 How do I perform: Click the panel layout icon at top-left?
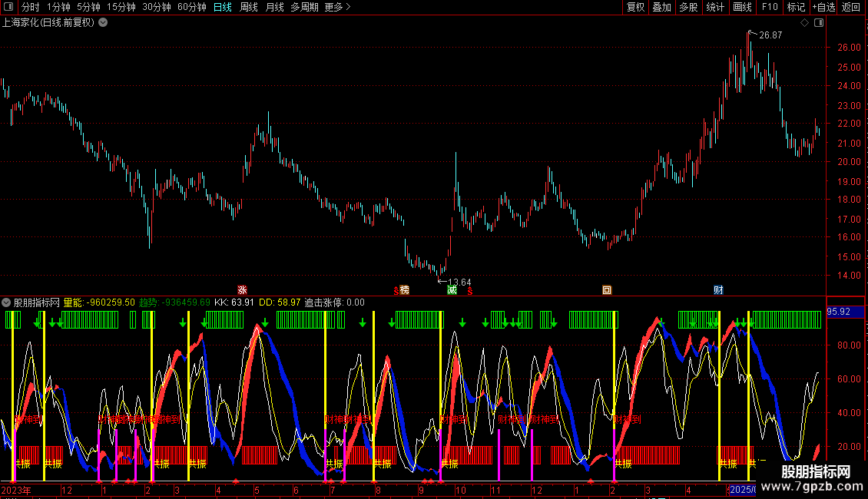[8, 8]
